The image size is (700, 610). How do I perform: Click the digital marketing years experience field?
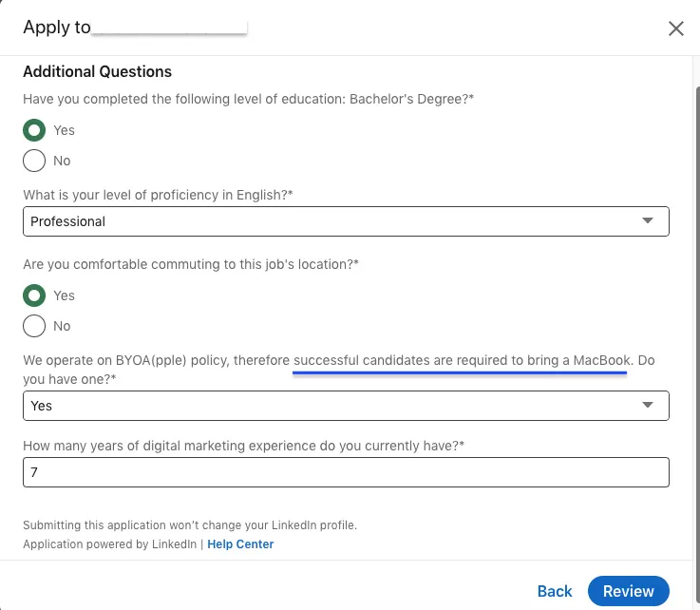pyautogui.click(x=346, y=472)
